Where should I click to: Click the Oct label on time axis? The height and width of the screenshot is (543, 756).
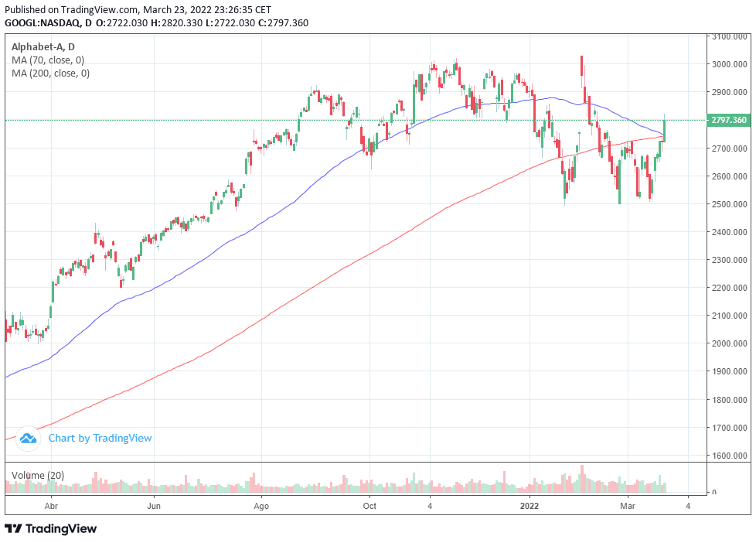click(369, 507)
